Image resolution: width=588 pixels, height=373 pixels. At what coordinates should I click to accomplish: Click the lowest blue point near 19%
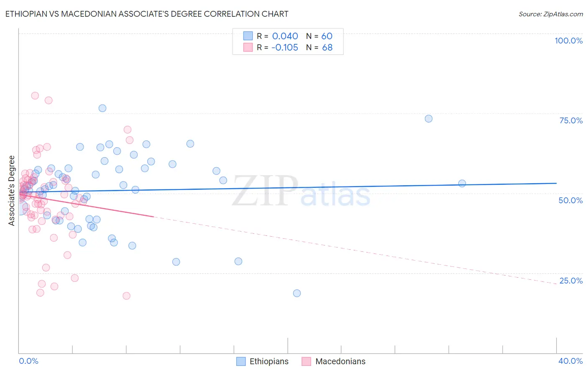[x=297, y=293]
